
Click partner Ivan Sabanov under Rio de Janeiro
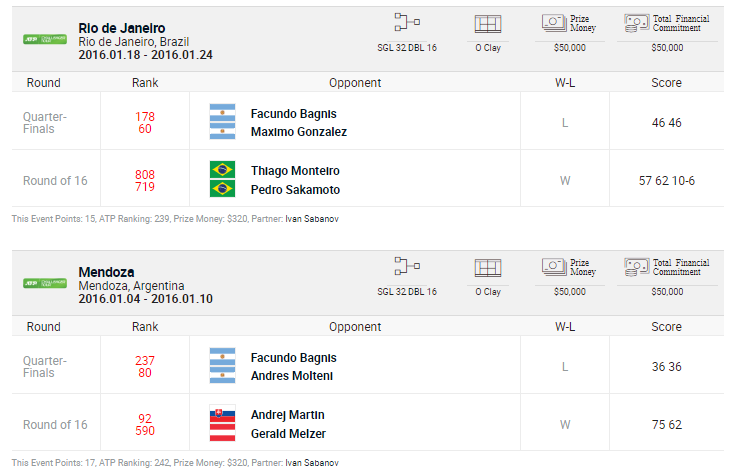pos(312,219)
